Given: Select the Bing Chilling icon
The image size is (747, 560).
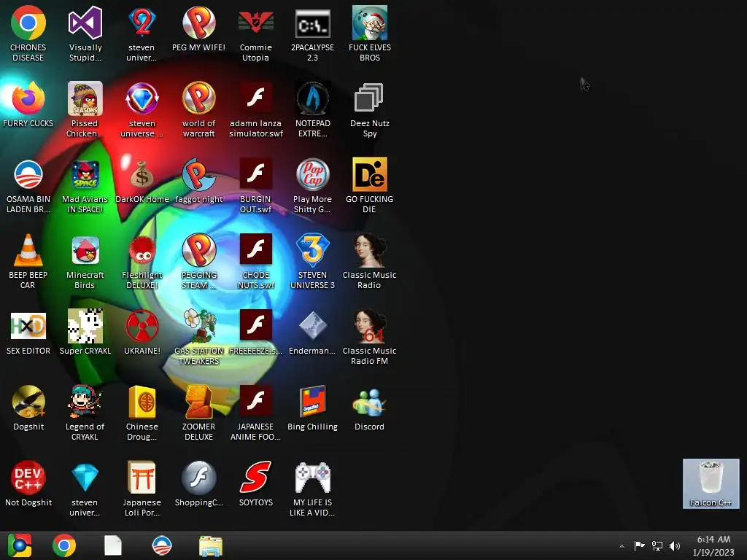Looking at the screenshot, I should tap(312, 402).
